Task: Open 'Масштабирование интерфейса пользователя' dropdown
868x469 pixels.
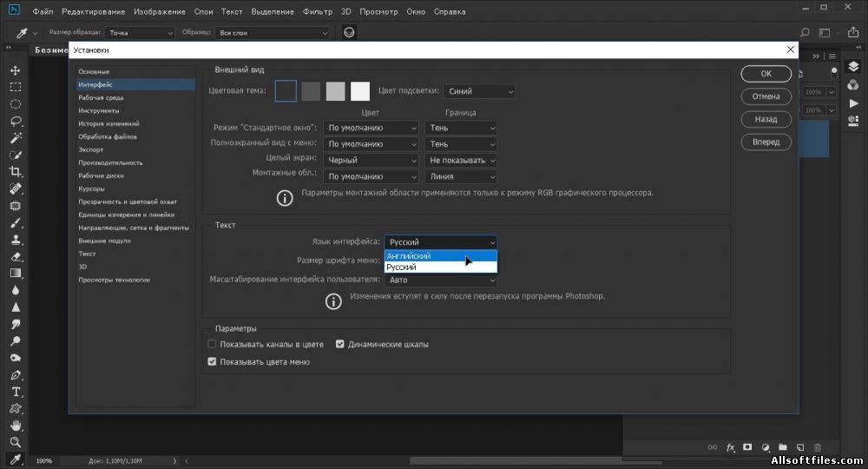Action: click(441, 281)
